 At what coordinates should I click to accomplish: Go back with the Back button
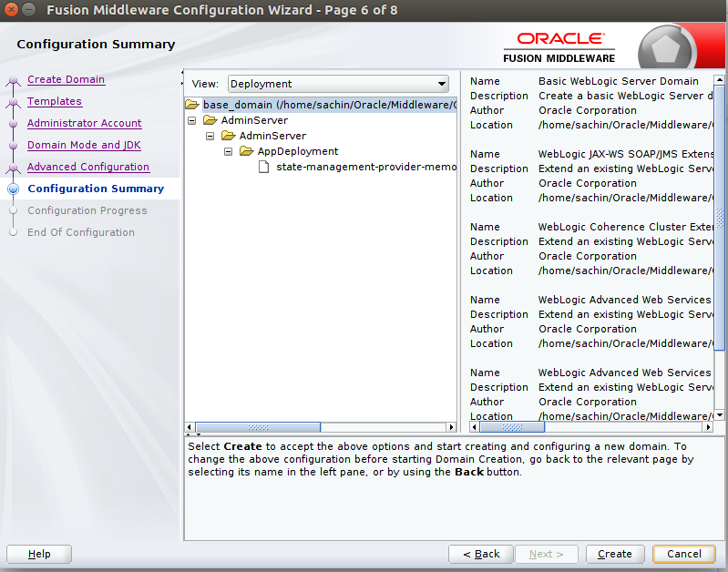pyautogui.click(x=480, y=554)
